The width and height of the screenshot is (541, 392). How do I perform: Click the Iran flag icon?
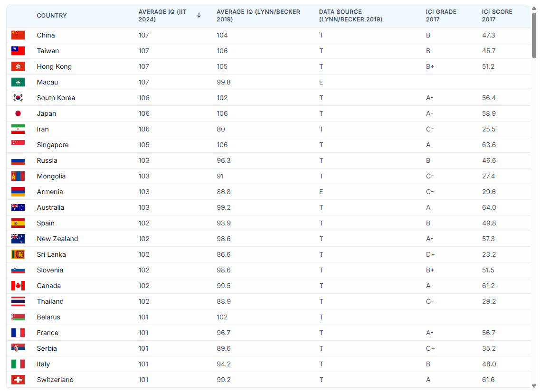coord(18,129)
